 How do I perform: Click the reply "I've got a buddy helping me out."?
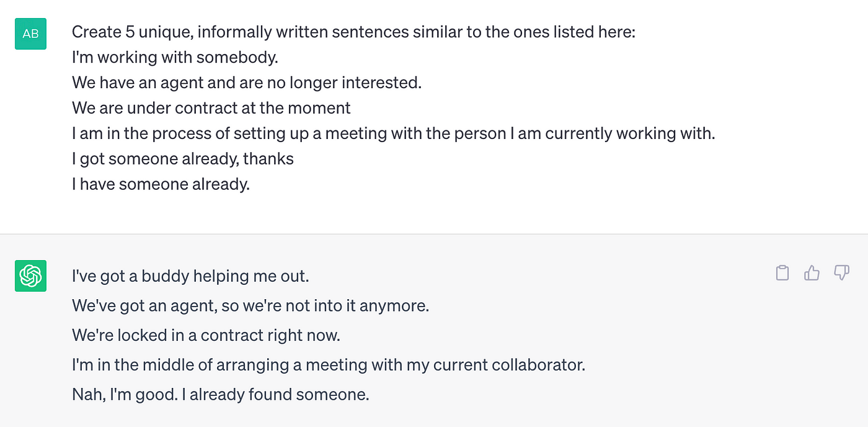[190, 276]
